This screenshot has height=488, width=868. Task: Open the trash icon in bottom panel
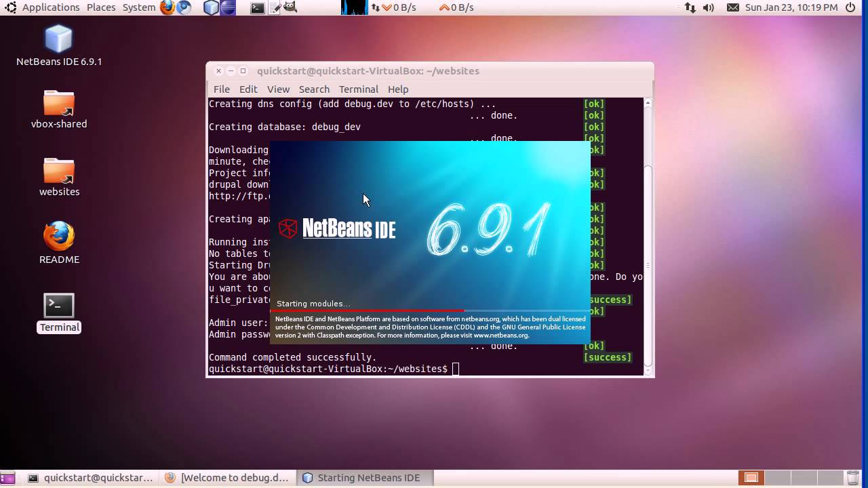853,478
